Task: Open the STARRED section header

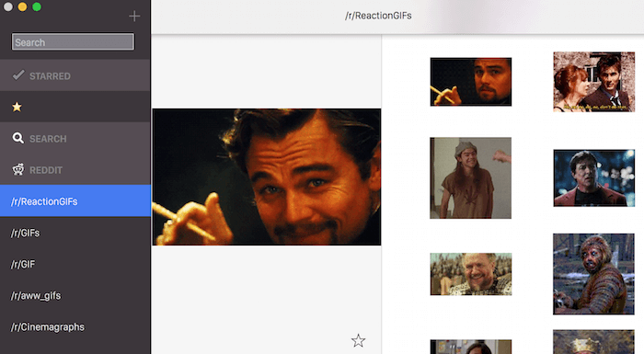Action: point(75,75)
